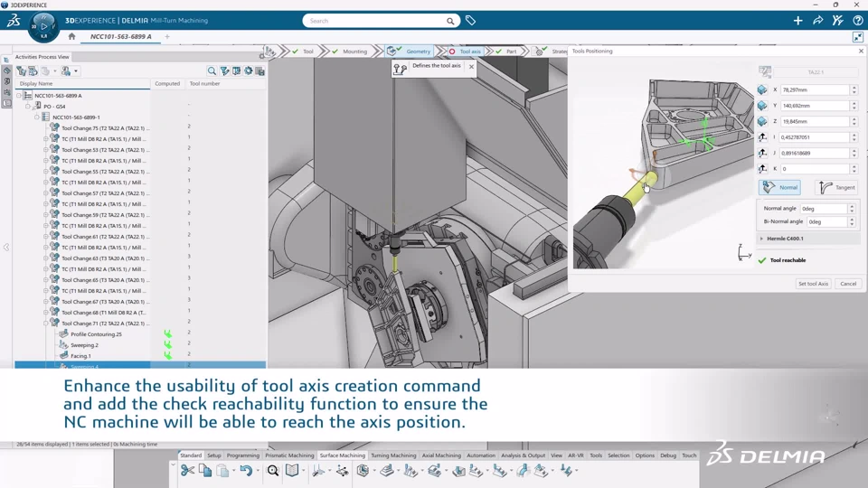Click the open book icon in the bottom toolbar
The image size is (868, 488).
pyautogui.click(x=292, y=470)
